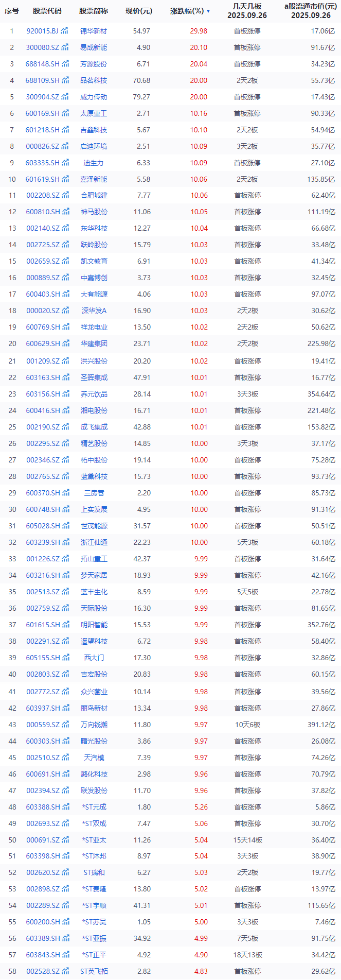
Task: Sort by 现价(元) column header
Action: click(x=139, y=11)
